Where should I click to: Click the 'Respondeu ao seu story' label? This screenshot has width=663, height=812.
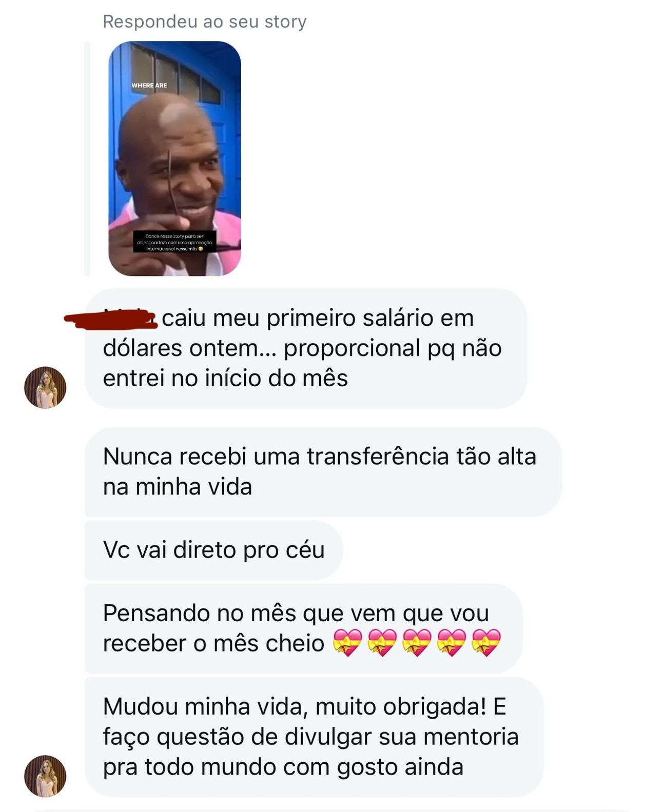coord(205,22)
